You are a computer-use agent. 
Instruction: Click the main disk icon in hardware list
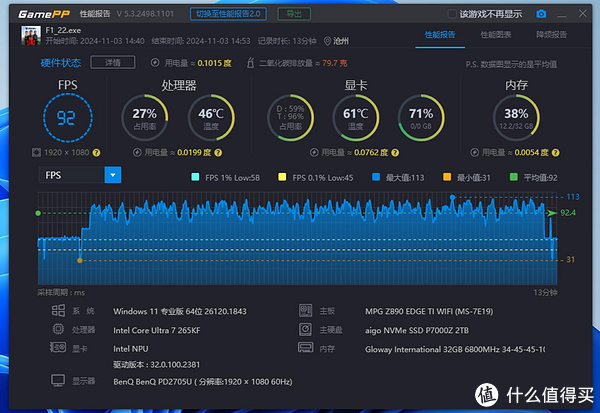tap(305, 329)
